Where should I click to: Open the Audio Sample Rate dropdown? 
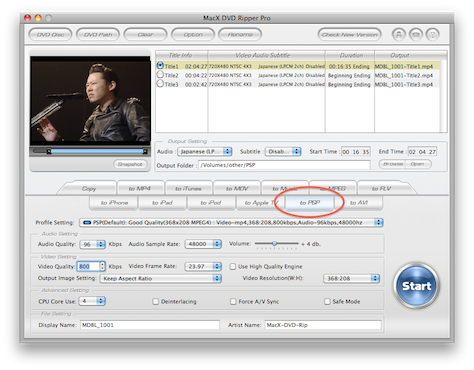203,244
